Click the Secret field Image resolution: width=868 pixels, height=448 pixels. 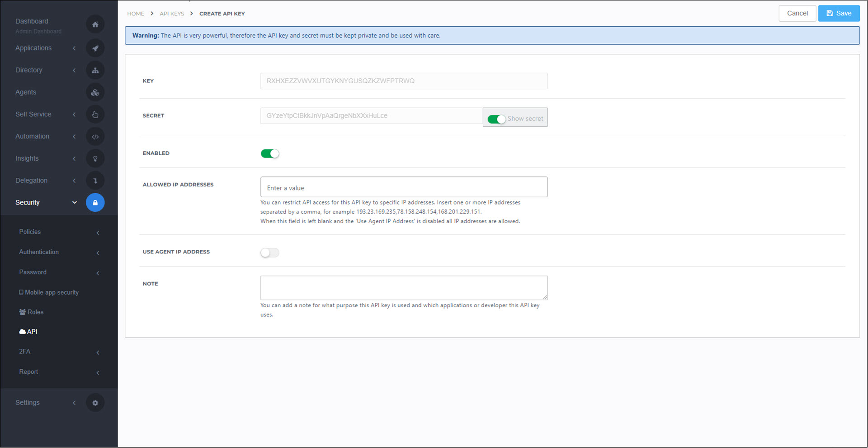[372, 116]
